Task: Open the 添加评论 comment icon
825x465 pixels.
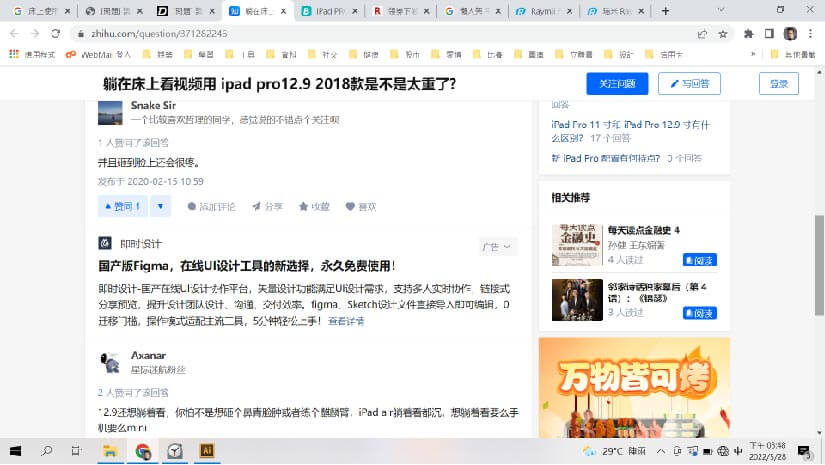Action: click(x=210, y=207)
